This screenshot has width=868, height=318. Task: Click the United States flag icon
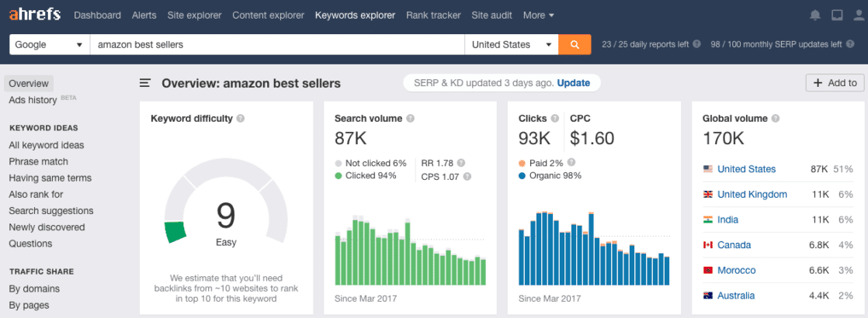point(707,169)
